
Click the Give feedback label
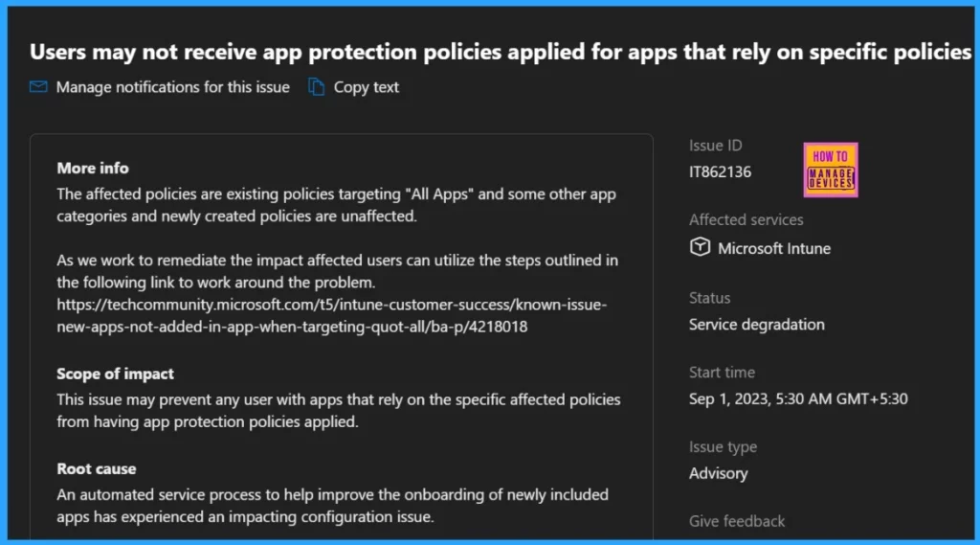[x=737, y=521]
